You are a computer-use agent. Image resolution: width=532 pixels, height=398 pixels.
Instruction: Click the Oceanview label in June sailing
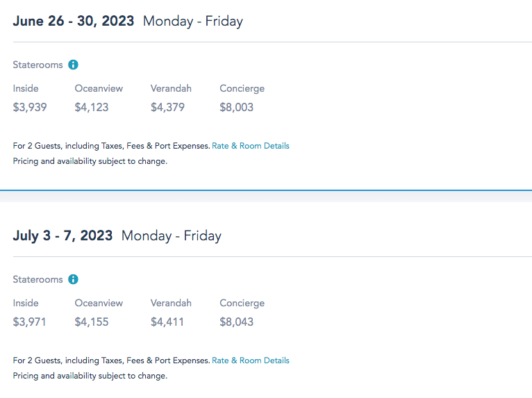[x=99, y=88]
